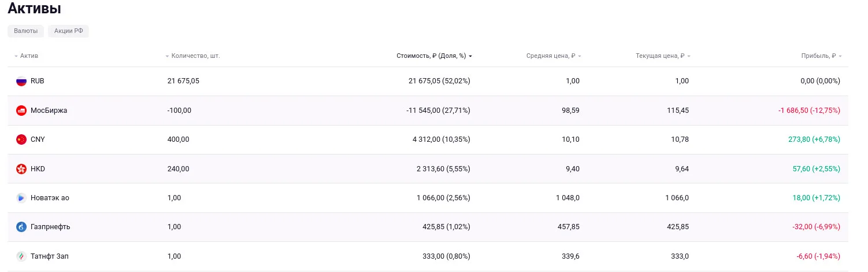Image resolution: width=868 pixels, height=272 pixels.
Task: Click the Газпрнефть blue logo icon
Action: (21, 227)
